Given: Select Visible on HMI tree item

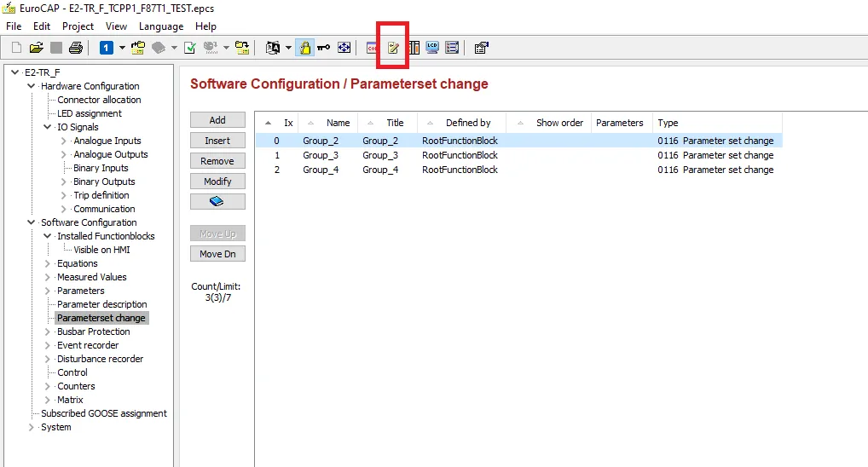Looking at the screenshot, I should 101,250.
